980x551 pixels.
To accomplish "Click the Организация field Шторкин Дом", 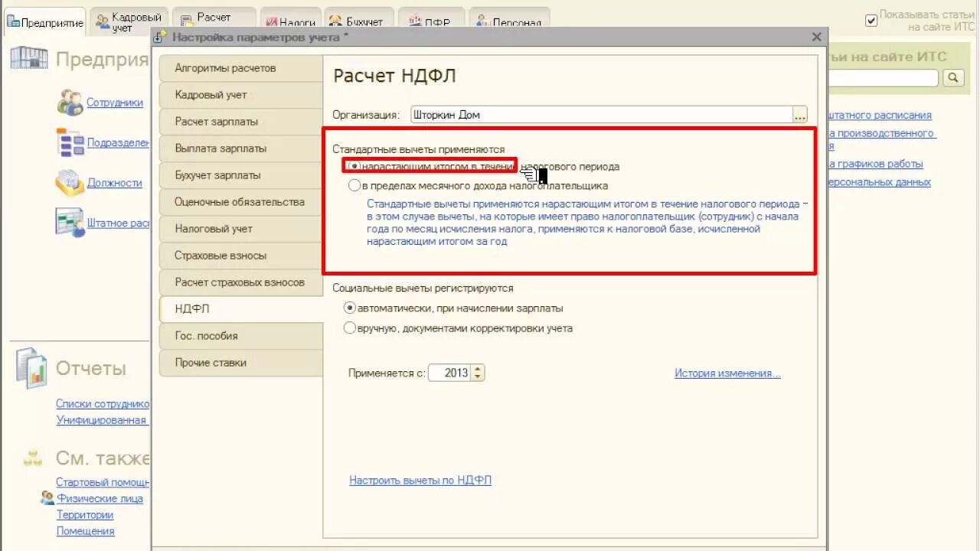I will [602, 115].
